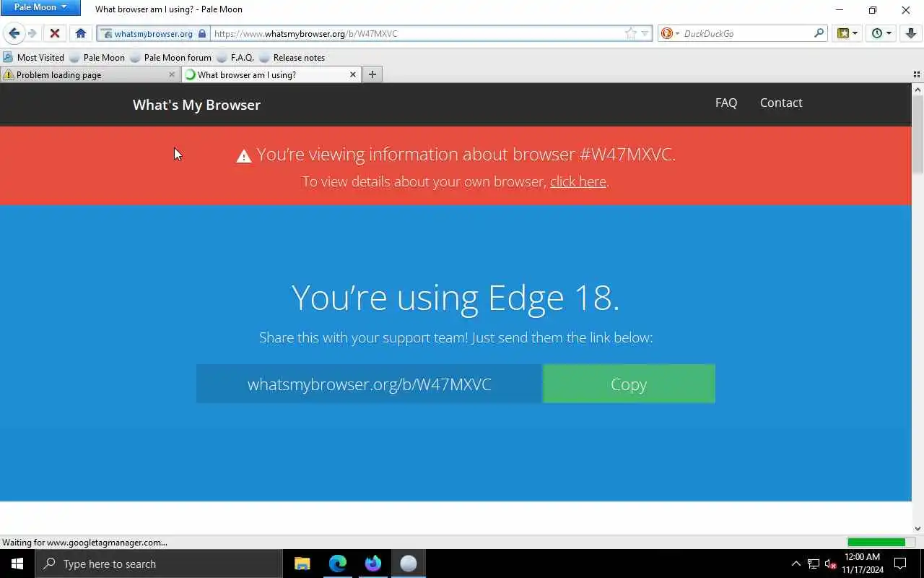Open the downloads arrow button
Image resolution: width=924 pixels, height=578 pixels.
(911, 33)
